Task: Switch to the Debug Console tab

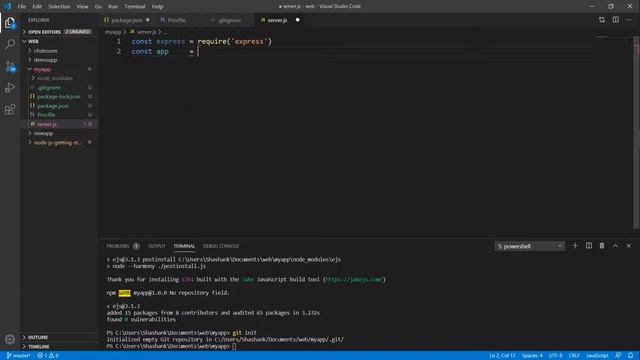Action: click(221, 246)
